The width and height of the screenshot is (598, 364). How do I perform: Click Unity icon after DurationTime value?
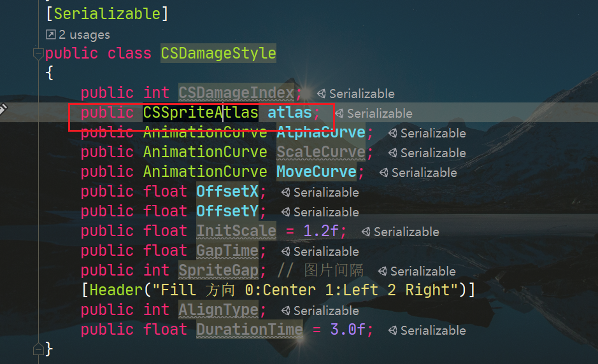tap(393, 330)
